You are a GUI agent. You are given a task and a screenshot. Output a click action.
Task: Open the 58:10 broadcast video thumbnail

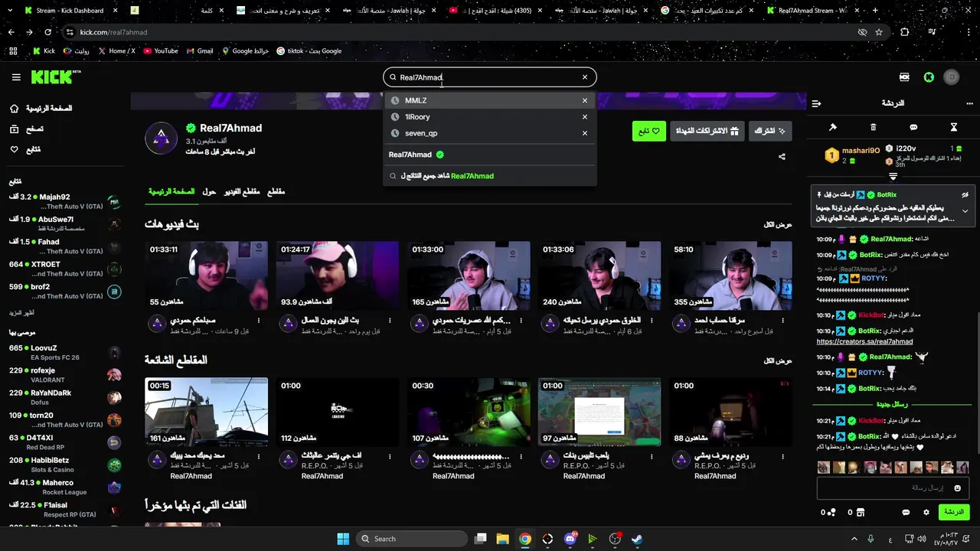pos(730,275)
